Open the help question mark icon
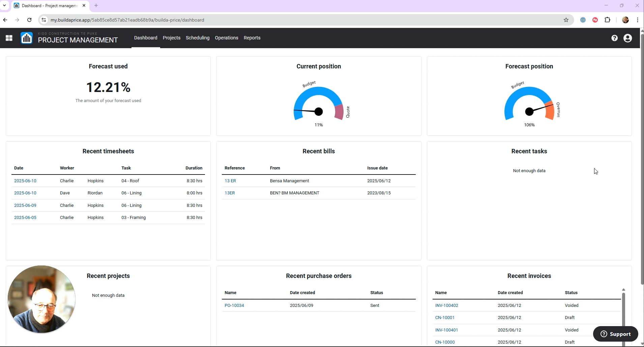 [x=614, y=38]
